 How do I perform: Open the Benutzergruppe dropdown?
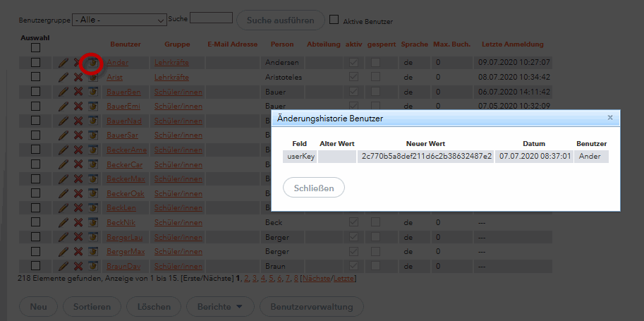(x=119, y=20)
